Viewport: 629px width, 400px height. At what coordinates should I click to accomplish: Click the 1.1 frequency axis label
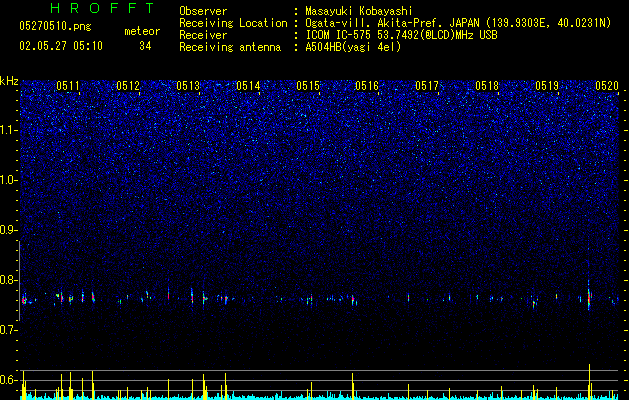[x=9, y=130]
